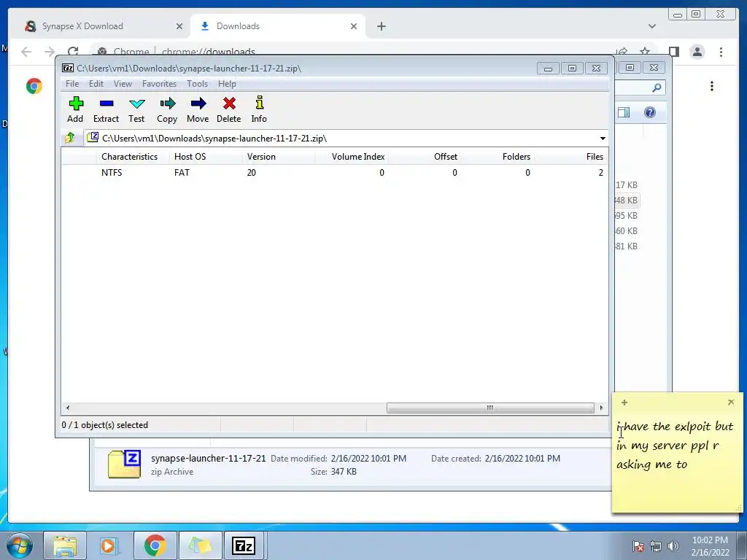This screenshot has width=747, height=560.
Task: Click the horizontal scrollbar thumb in 7-Zip
Action: 490,408
